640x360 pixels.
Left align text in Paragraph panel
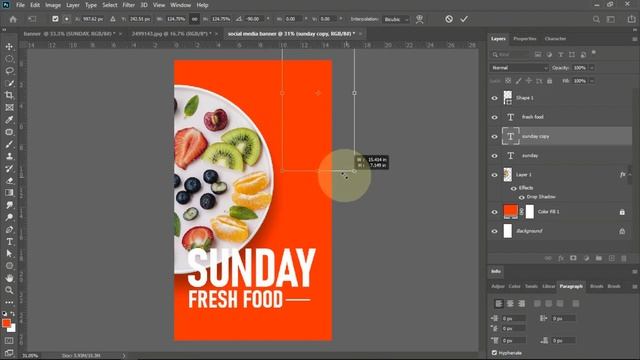[498, 303]
